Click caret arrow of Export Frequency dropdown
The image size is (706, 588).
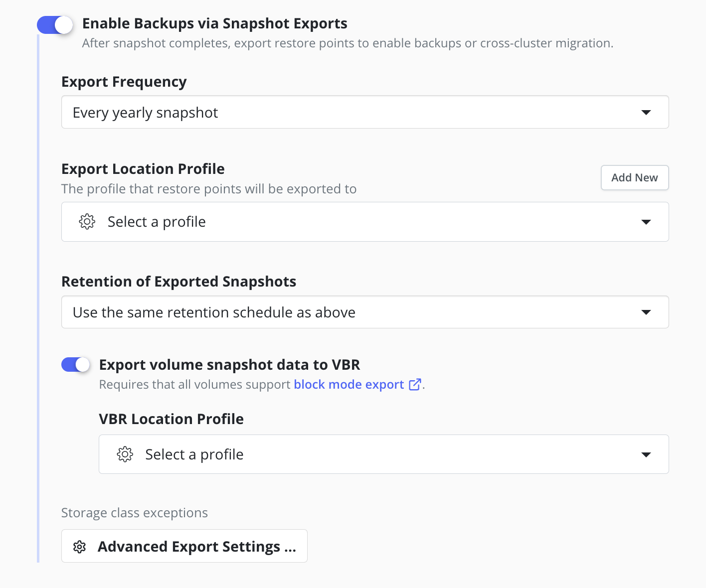tap(646, 113)
